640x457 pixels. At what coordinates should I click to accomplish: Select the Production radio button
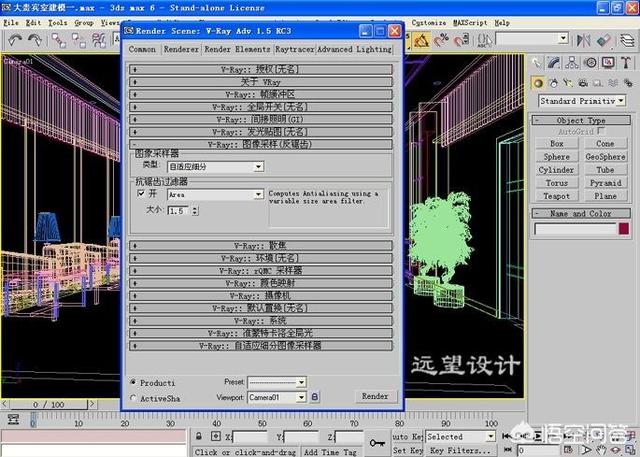pyautogui.click(x=133, y=382)
